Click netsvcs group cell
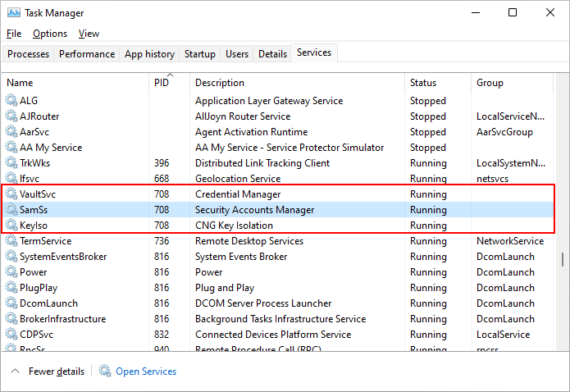Image resolution: width=570 pixels, height=392 pixels. (x=492, y=179)
